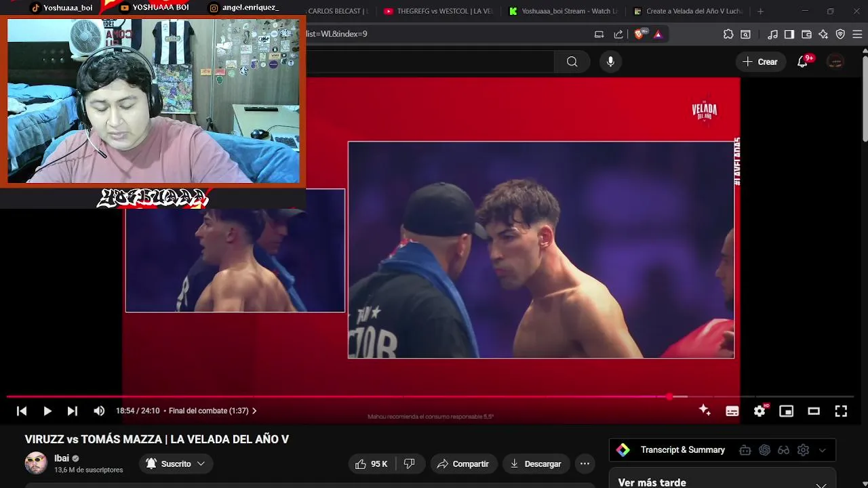Open the browser hamburger main menu
The height and width of the screenshot is (488, 868).
858,34
